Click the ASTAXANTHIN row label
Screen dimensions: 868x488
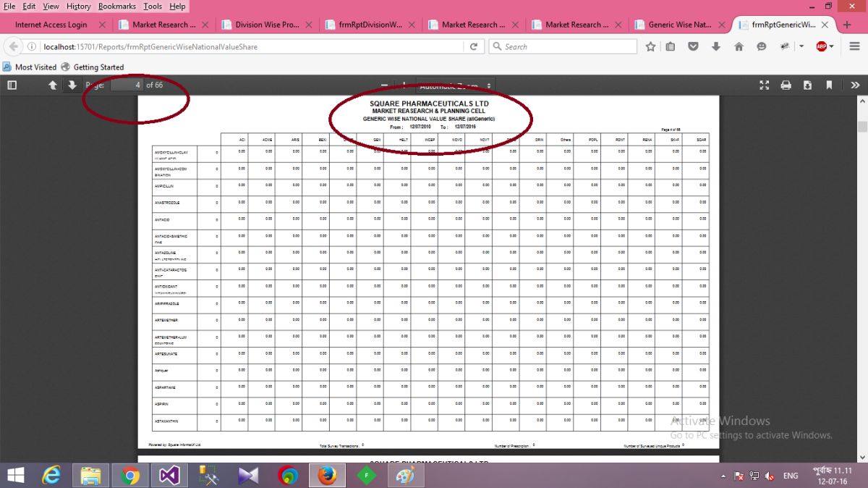point(166,421)
